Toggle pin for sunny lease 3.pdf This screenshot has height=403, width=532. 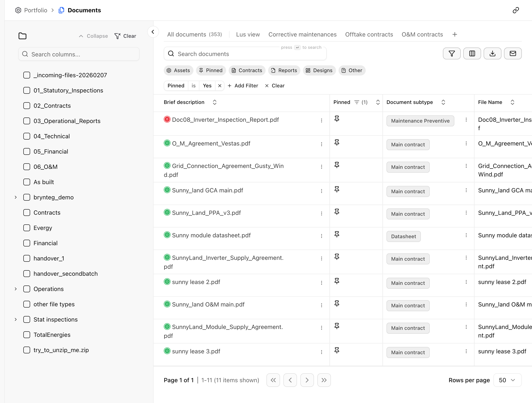(x=337, y=350)
